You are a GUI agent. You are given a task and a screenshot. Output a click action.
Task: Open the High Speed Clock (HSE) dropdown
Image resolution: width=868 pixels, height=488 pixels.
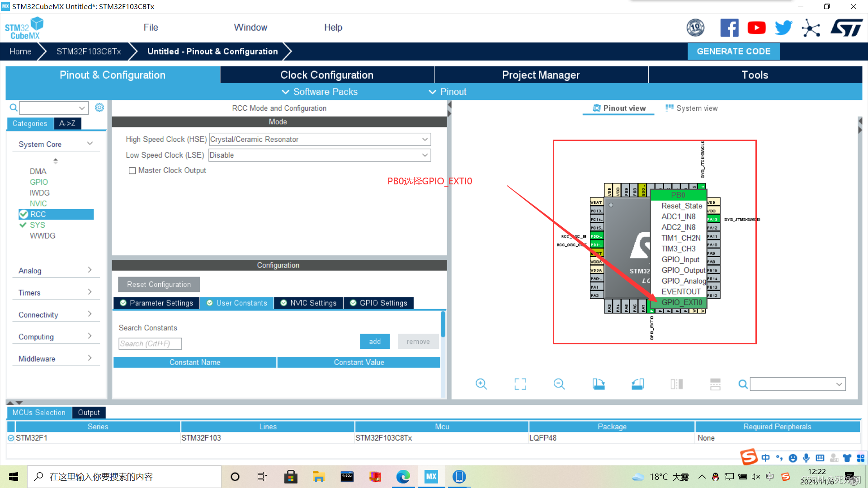tap(320, 139)
